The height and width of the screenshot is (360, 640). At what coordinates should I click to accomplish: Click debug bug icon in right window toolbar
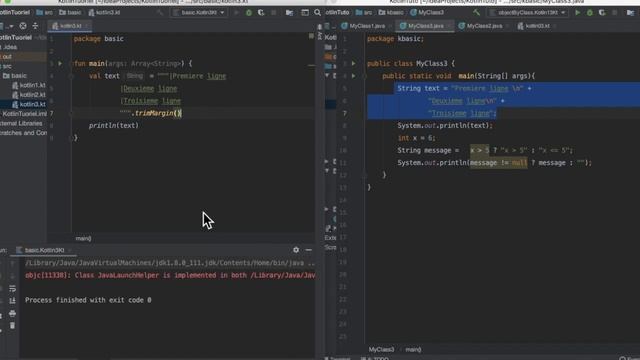pos(589,13)
